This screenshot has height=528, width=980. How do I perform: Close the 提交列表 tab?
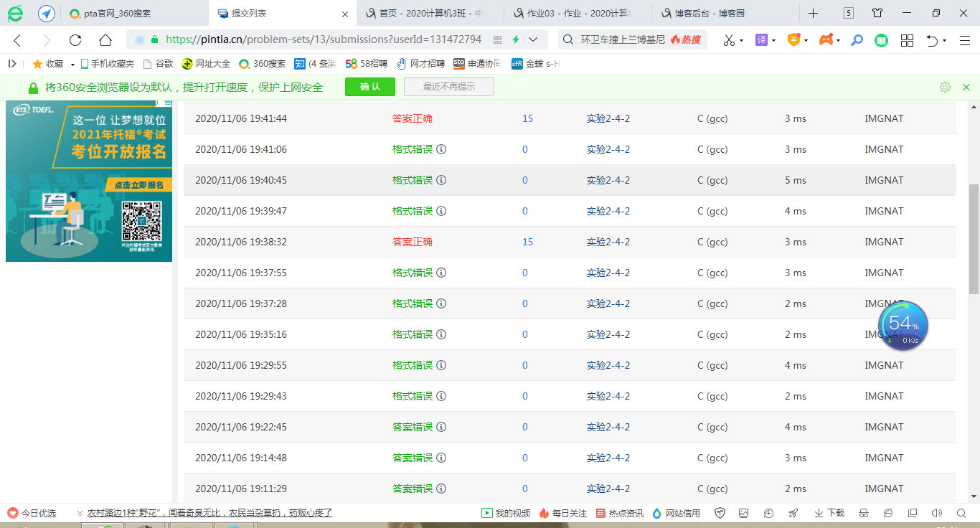click(x=345, y=14)
